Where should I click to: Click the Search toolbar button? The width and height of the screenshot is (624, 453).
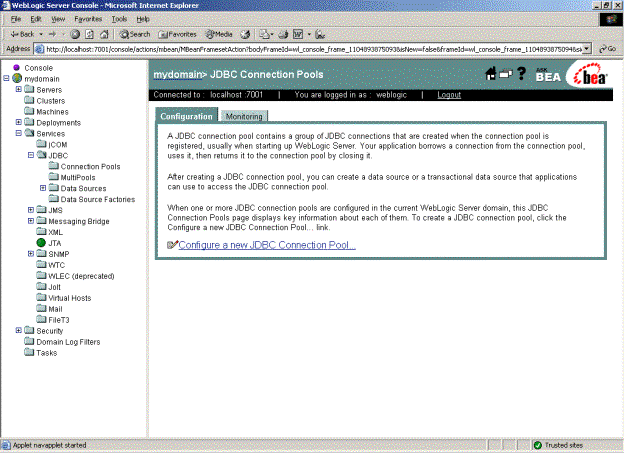point(133,33)
